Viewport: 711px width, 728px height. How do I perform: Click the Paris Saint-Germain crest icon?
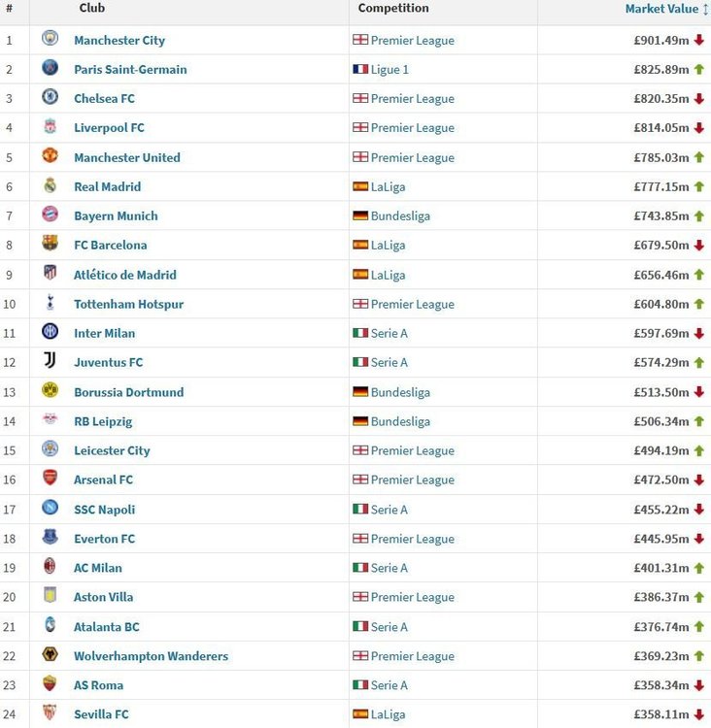point(51,67)
